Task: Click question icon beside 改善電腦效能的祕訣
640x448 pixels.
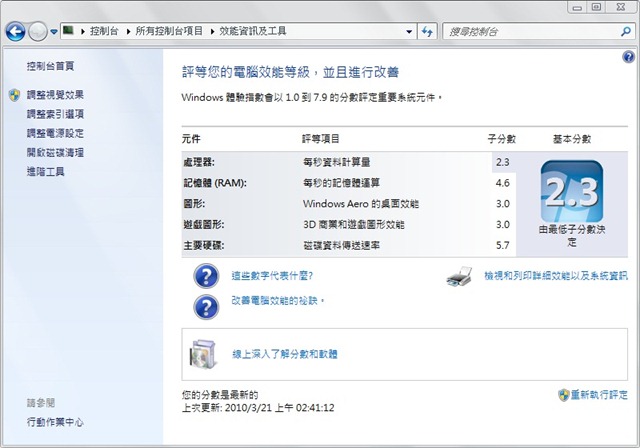Action: (x=206, y=307)
